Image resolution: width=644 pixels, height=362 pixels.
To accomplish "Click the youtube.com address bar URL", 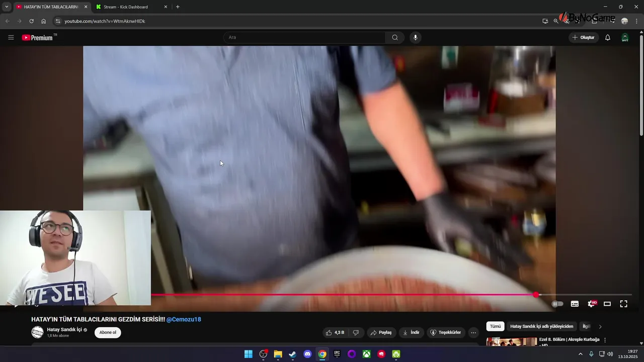I will point(105,21).
